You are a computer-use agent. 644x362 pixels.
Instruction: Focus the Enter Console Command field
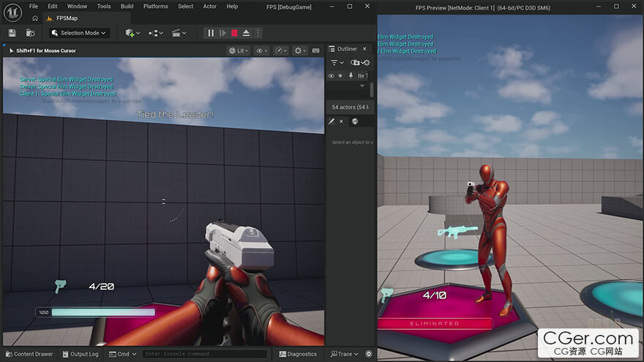click(204, 354)
